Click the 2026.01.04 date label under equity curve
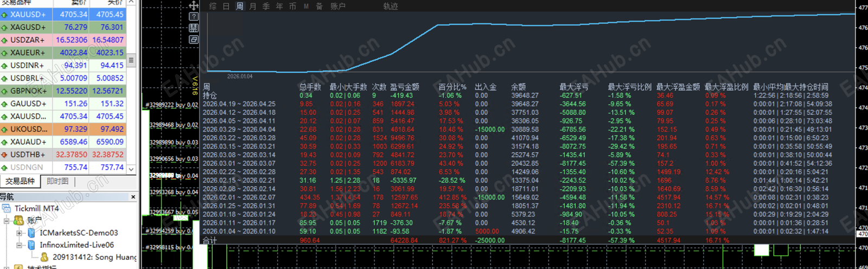Screen dimensions: 868x269 pyautogui.click(x=240, y=76)
